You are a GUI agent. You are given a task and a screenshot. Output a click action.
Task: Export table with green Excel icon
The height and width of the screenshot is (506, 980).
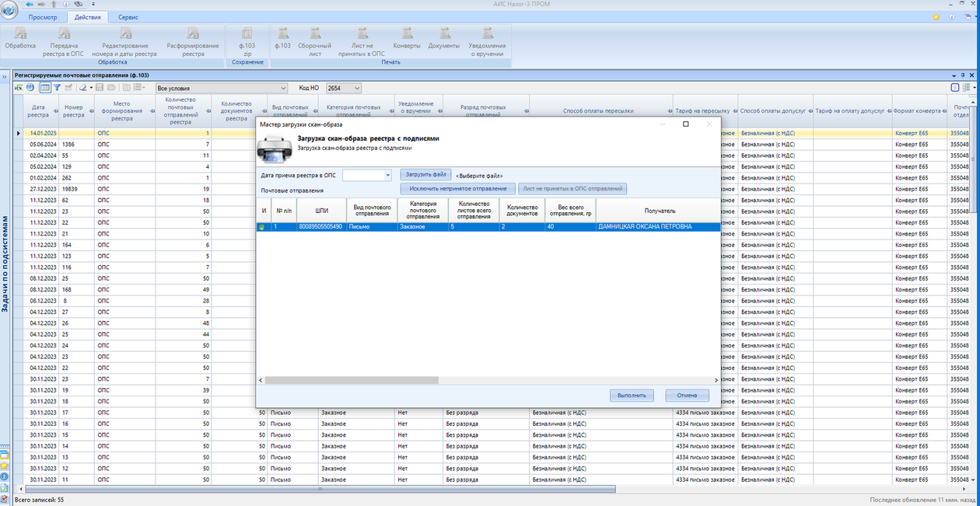point(19,88)
